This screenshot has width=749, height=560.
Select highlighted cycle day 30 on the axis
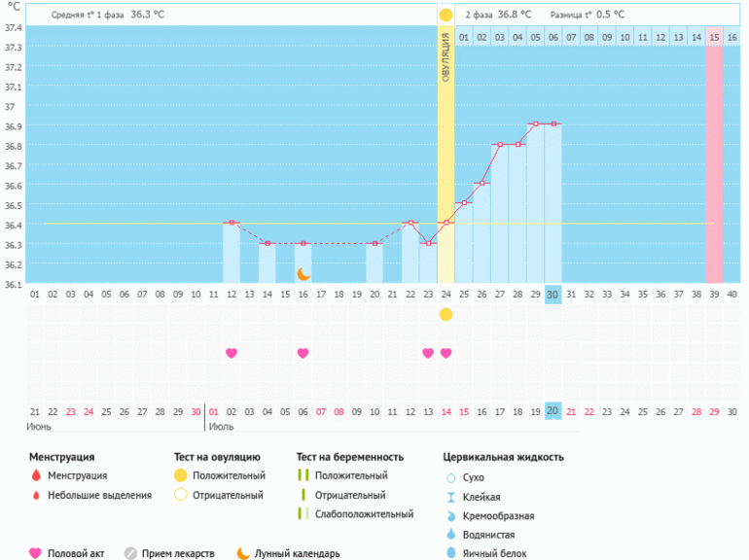pyautogui.click(x=553, y=295)
